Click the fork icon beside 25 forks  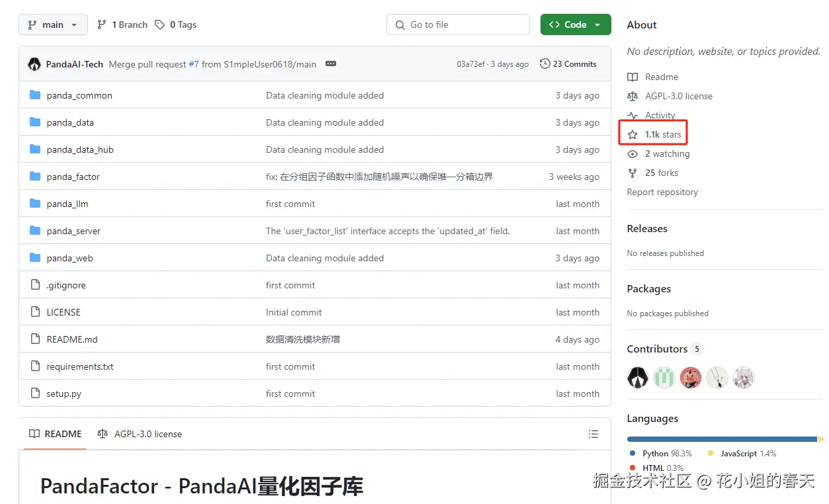point(633,173)
